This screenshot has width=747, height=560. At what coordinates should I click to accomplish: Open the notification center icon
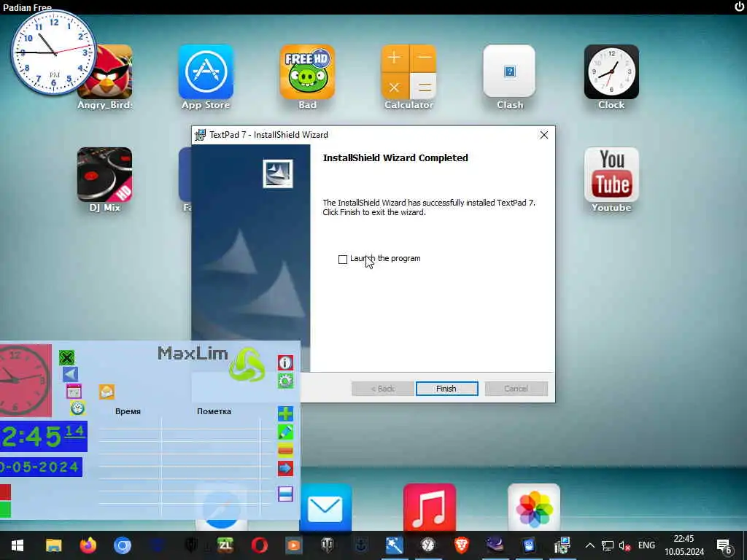coord(724,546)
